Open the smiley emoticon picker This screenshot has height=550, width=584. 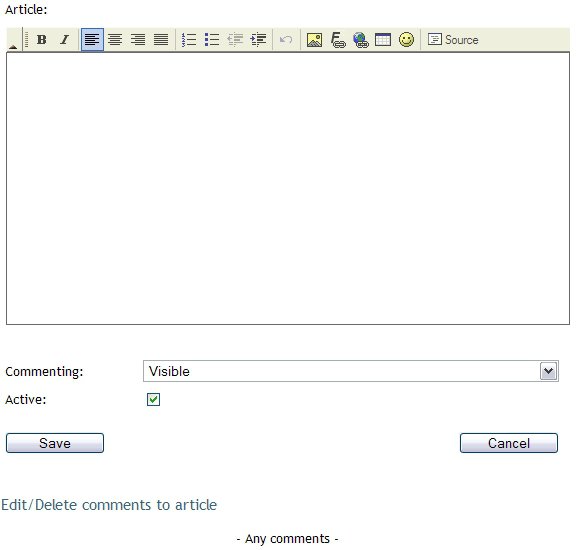click(x=406, y=39)
